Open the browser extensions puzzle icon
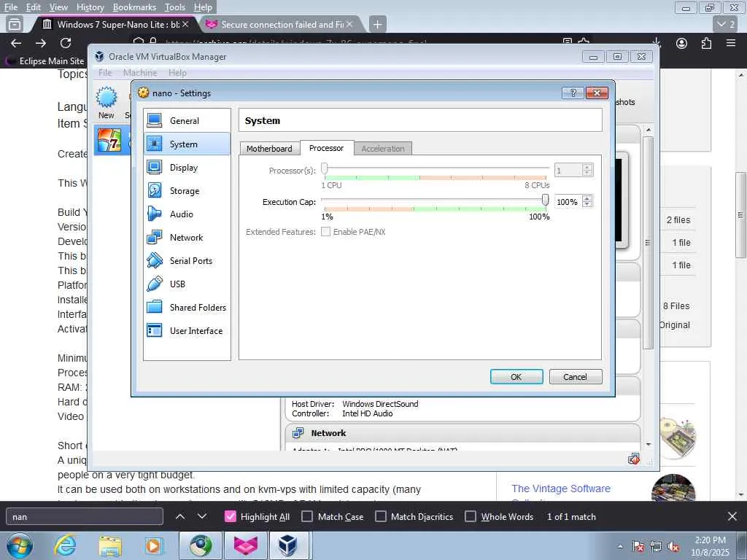This screenshot has height=560, width=747. [706, 43]
